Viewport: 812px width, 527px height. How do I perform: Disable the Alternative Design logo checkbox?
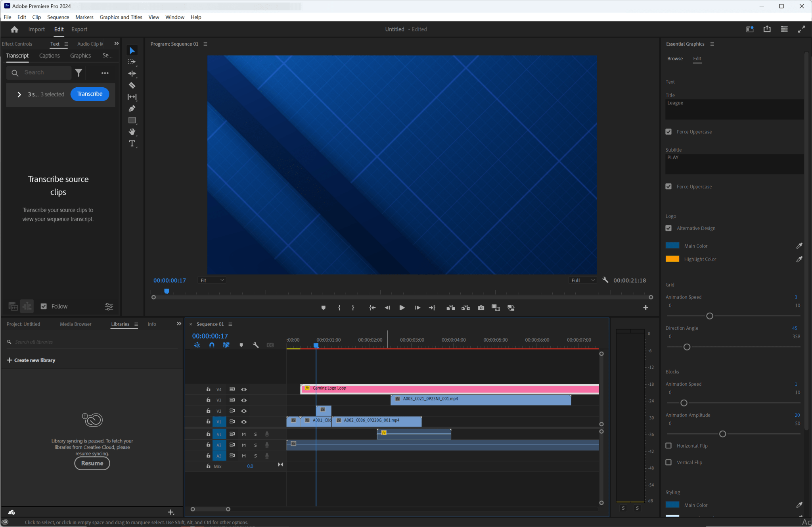point(668,228)
